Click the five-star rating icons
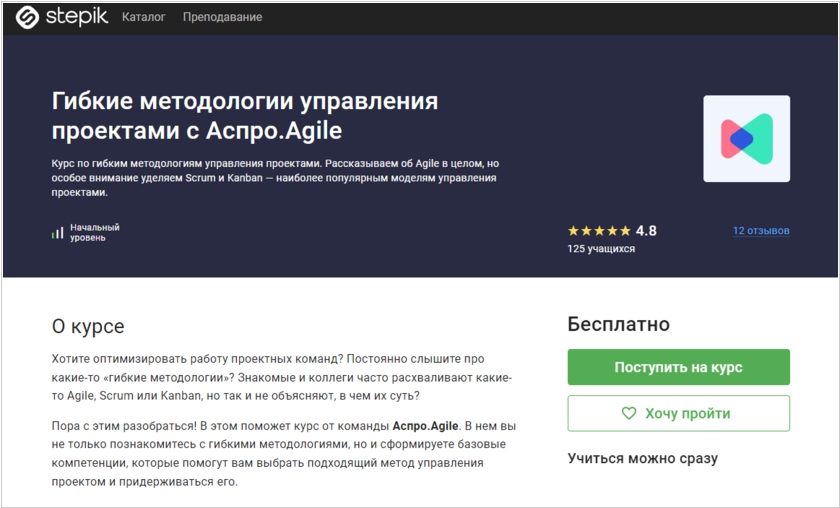The width and height of the screenshot is (840, 508). [x=599, y=231]
